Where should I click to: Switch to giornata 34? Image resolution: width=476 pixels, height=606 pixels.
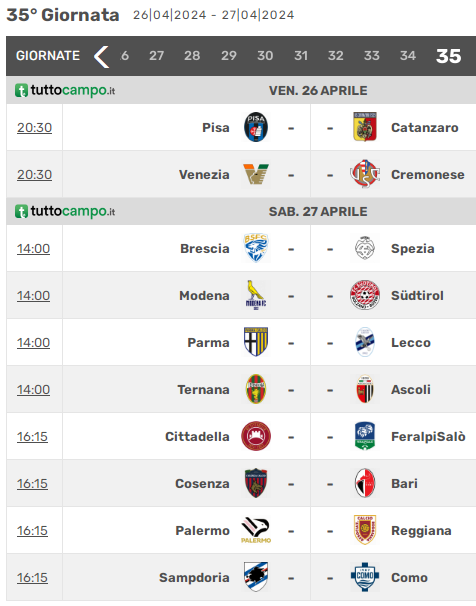(x=408, y=56)
